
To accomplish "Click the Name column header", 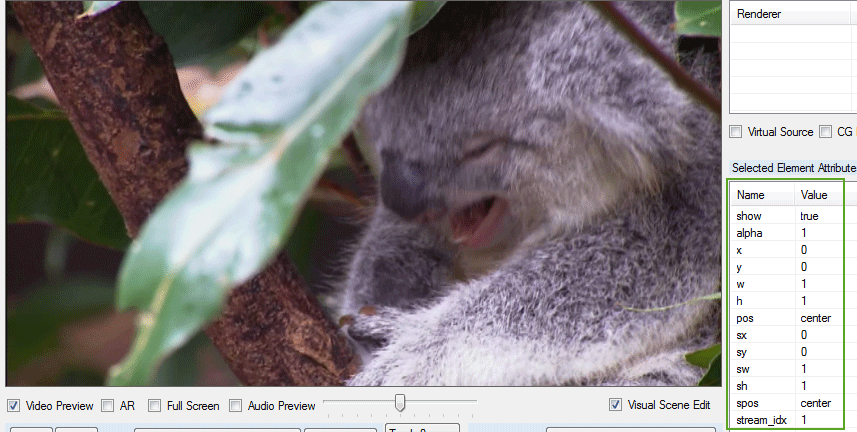I will point(762,195).
